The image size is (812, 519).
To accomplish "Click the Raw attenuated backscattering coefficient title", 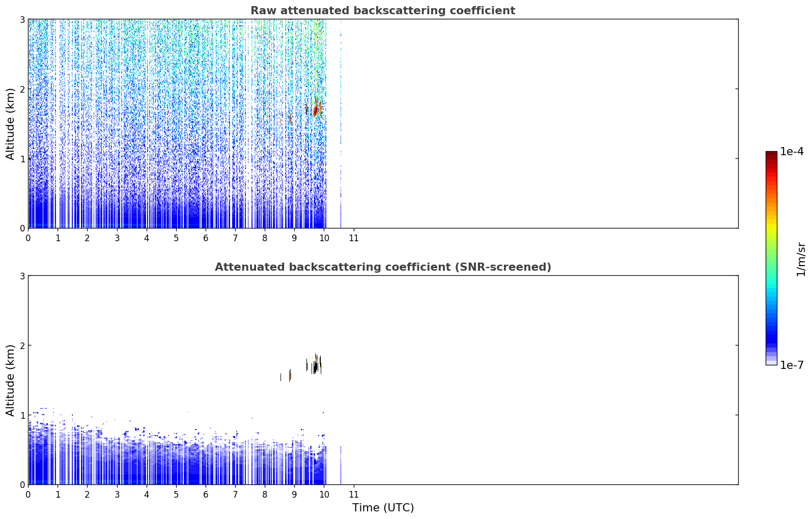I will click(x=383, y=11).
